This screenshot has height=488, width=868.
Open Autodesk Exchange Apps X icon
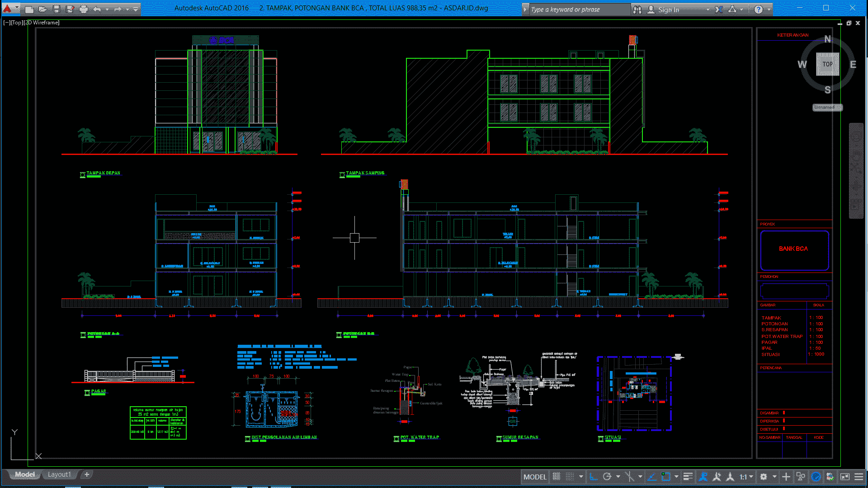(719, 9)
